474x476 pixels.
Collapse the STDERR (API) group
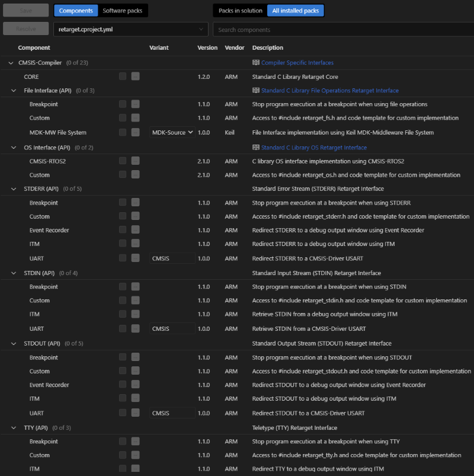click(13, 189)
